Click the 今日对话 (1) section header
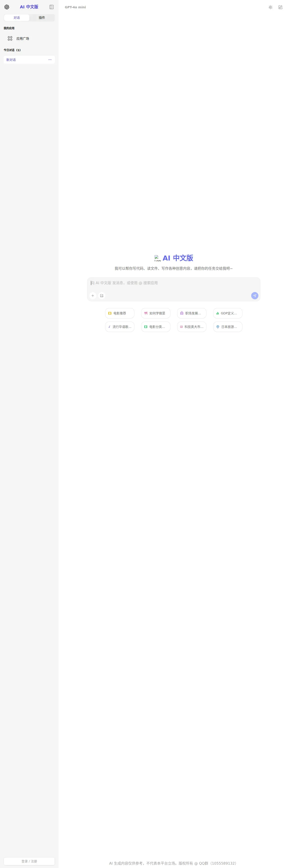The height and width of the screenshot is (868, 289). click(x=12, y=50)
